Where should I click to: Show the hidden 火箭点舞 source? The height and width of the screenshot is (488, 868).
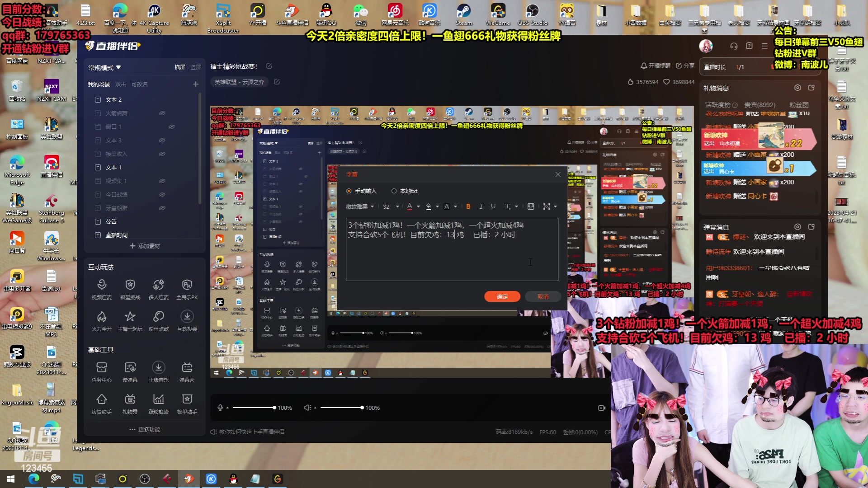(x=162, y=113)
